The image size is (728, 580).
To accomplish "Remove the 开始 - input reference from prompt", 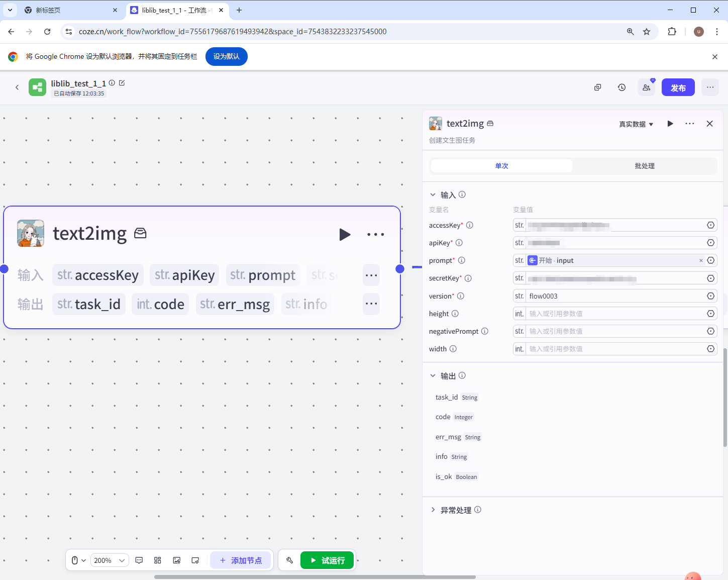I will click(701, 260).
